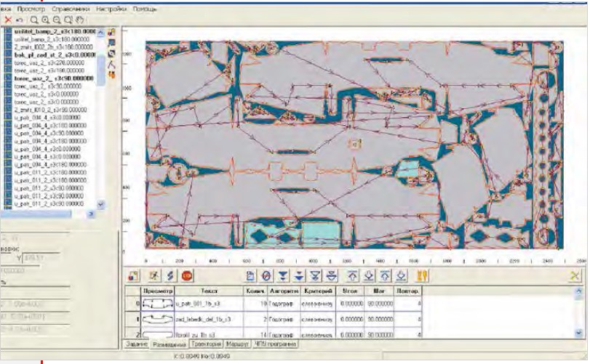Image resolution: width=590 pixels, height=364 pixels.
Task: Click the red X delete icon in toolbar
Action: (x=8, y=20)
